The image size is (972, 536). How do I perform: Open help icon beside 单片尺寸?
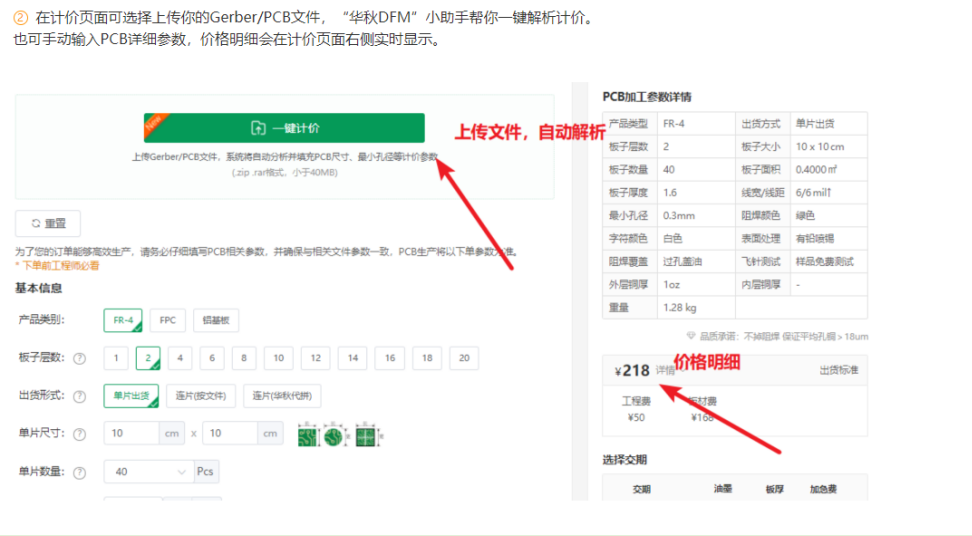click(79, 434)
